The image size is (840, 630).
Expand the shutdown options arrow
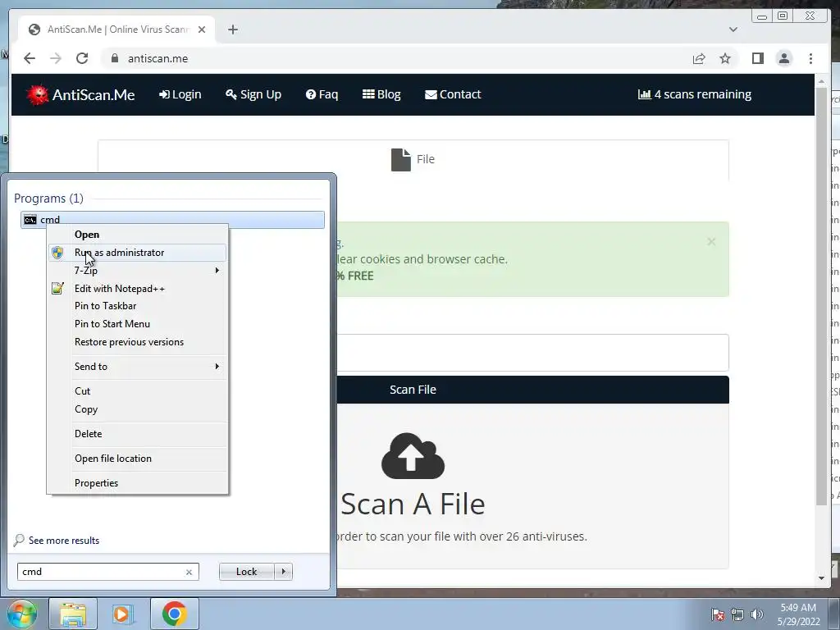[x=283, y=572]
